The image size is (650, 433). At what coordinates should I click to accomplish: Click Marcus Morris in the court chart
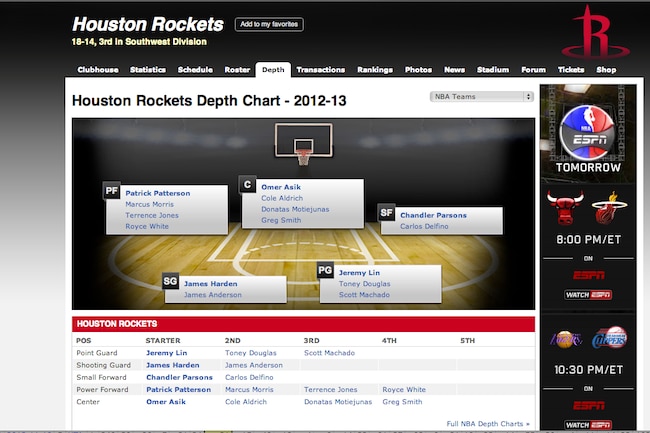coord(150,204)
